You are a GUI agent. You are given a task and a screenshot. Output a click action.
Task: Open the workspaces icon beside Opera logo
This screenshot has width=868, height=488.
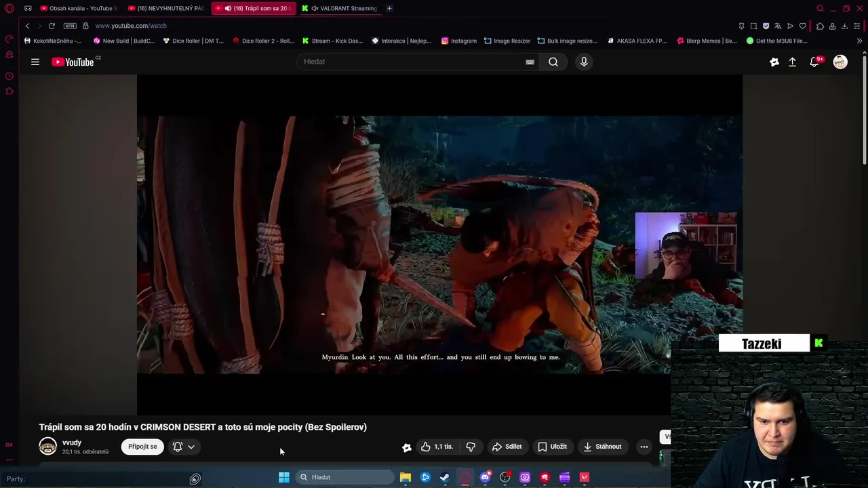(x=28, y=8)
